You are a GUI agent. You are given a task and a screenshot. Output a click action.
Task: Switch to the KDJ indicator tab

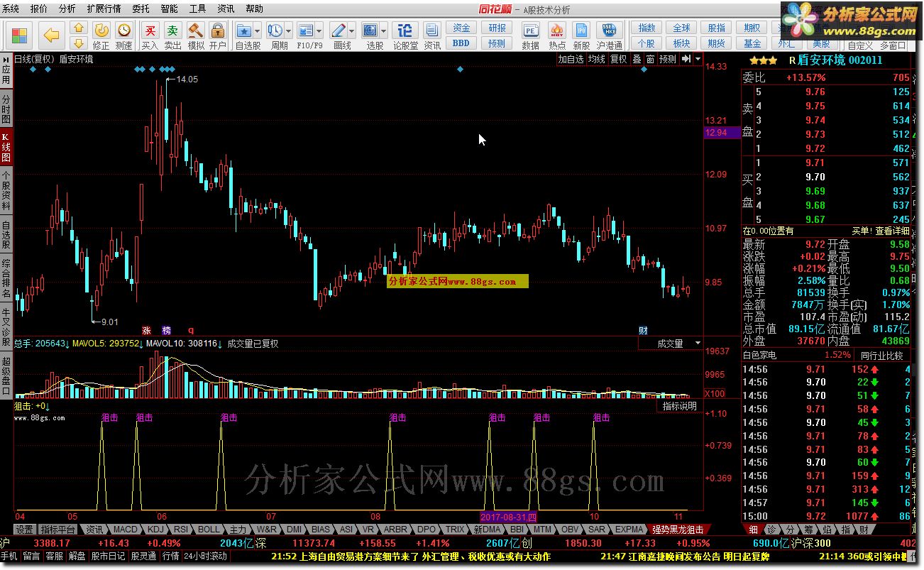156,530
